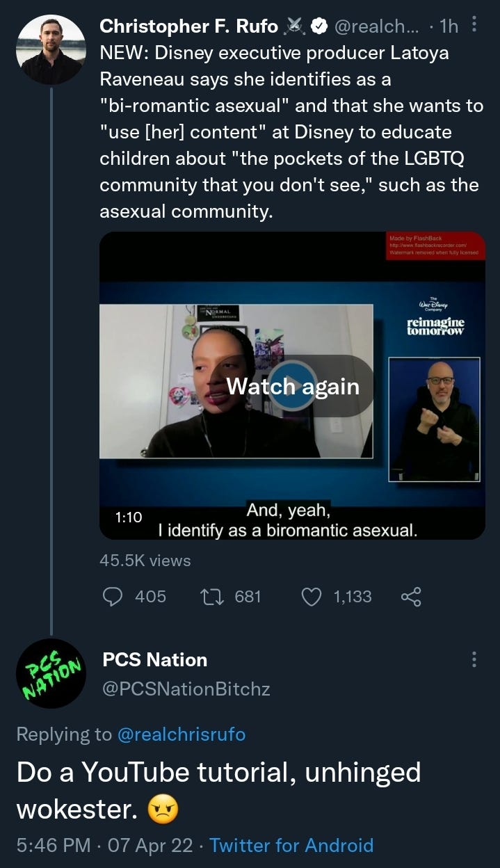Open the video thumbnail of Disney clip

(x=293, y=385)
